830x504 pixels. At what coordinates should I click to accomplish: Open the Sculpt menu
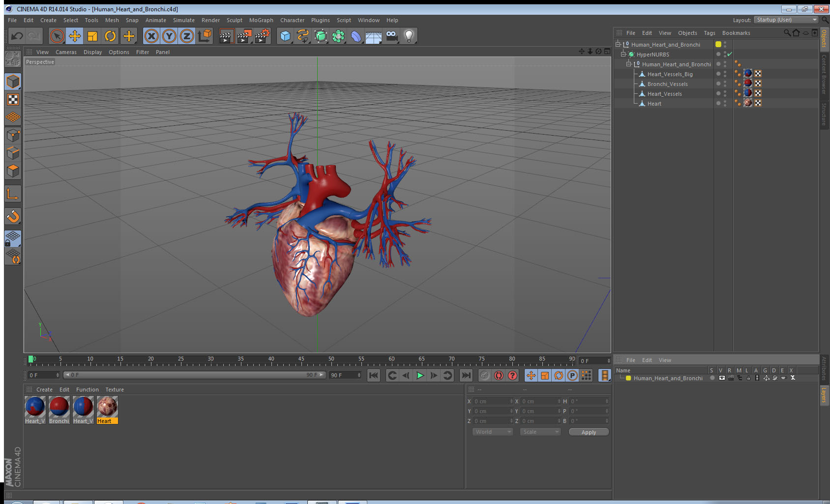click(235, 20)
